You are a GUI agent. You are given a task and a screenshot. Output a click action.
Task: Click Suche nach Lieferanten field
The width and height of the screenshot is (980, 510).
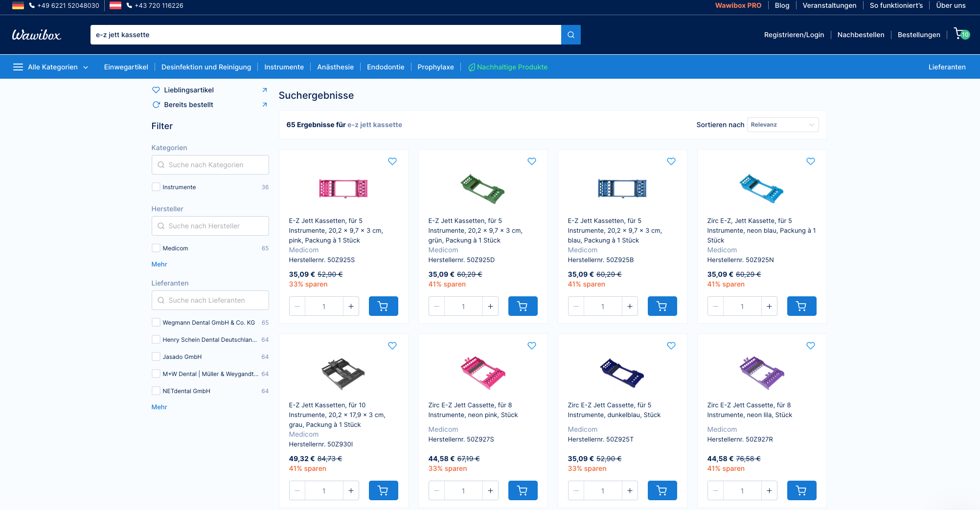click(x=210, y=300)
